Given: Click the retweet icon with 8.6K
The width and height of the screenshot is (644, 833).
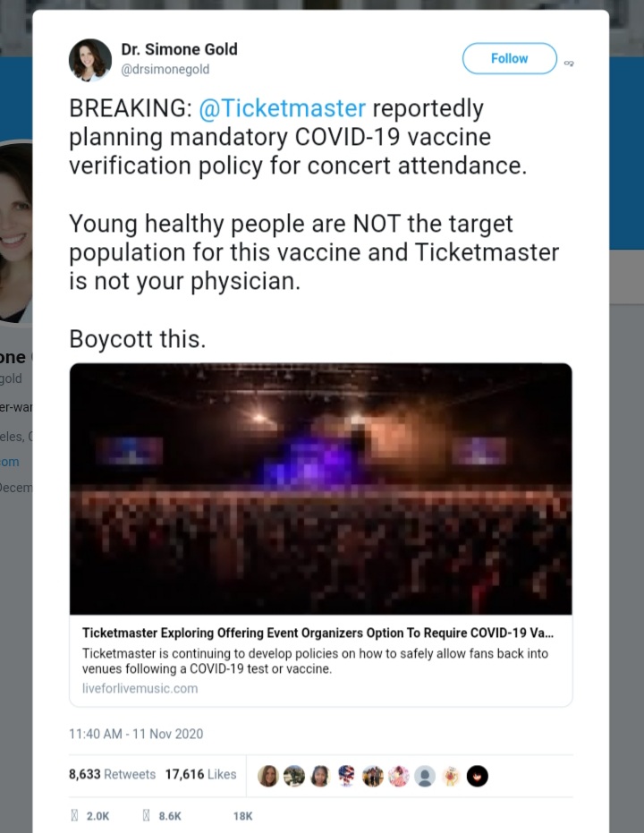Looking at the screenshot, I should point(147,815).
